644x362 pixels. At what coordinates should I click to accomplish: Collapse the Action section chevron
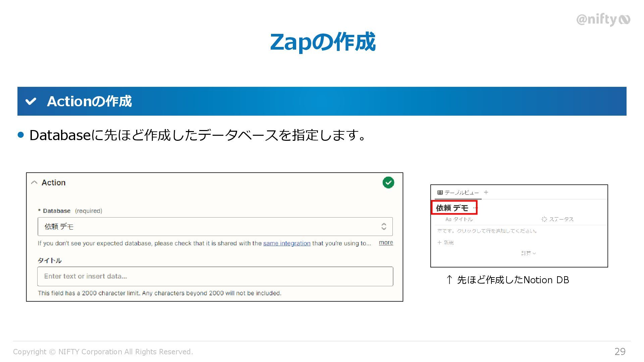34,183
